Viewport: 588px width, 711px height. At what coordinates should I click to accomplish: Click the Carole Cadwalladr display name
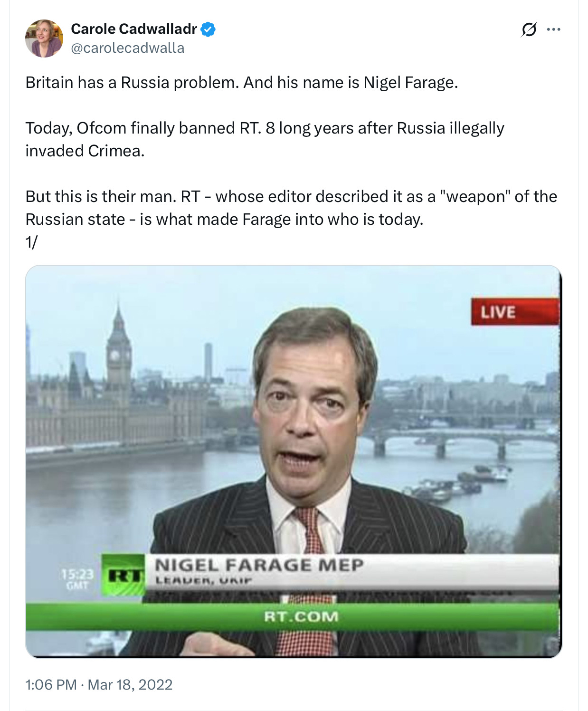133,29
